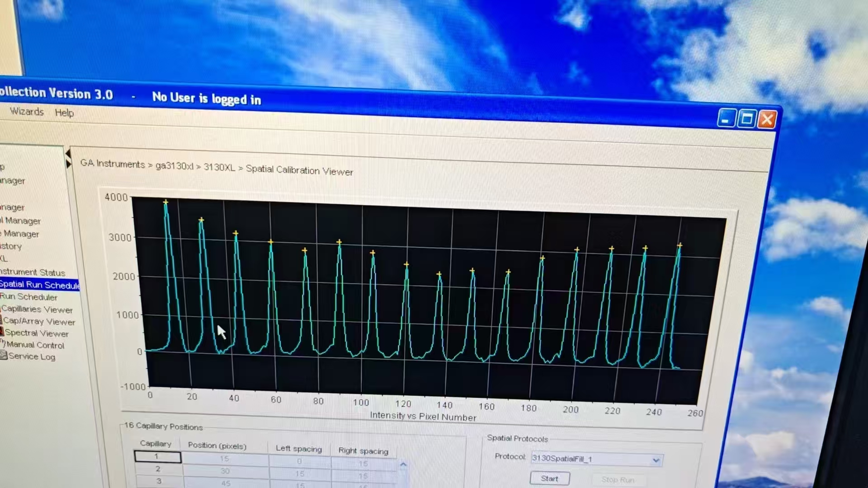Open the Service Log entry
868x488 pixels.
(32, 357)
